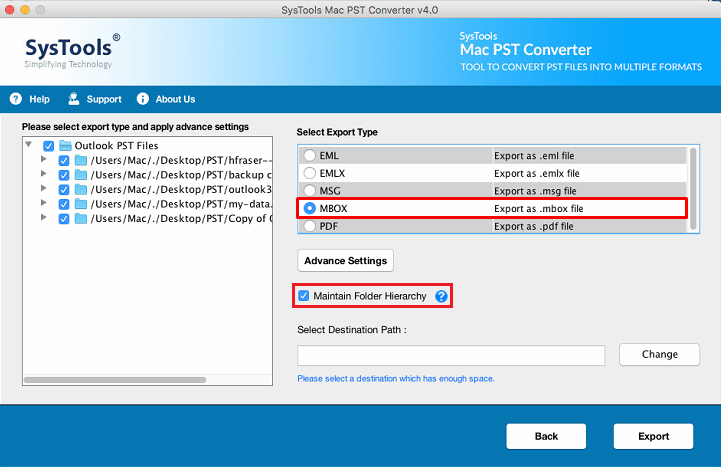Click 'Export as .pdf file' description
This screenshot has height=467, width=721.
tap(533, 226)
